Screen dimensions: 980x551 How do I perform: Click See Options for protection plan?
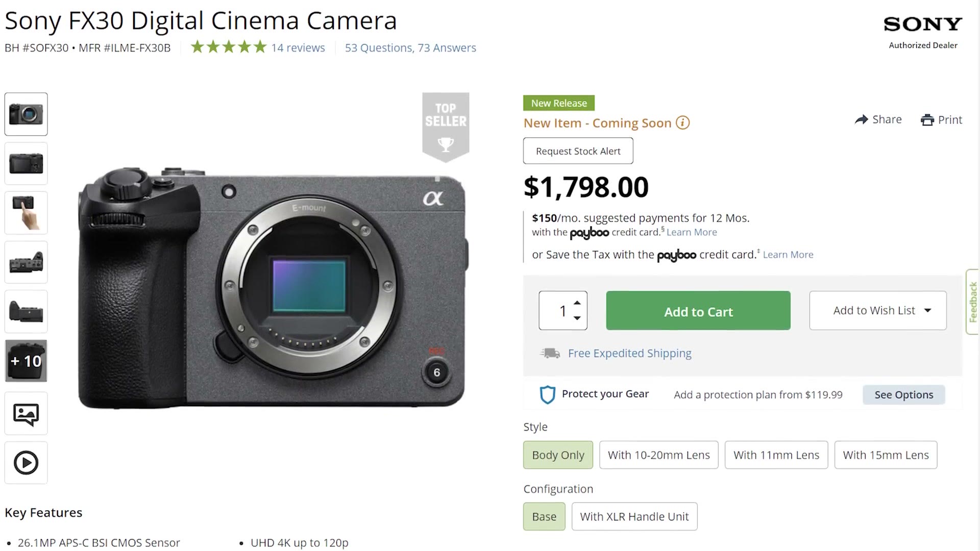point(904,395)
